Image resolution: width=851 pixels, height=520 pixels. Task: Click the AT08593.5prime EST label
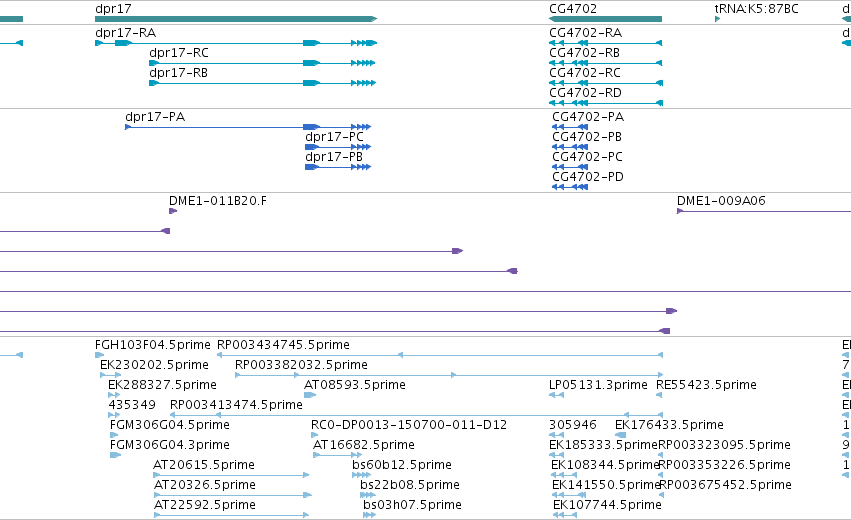click(354, 385)
